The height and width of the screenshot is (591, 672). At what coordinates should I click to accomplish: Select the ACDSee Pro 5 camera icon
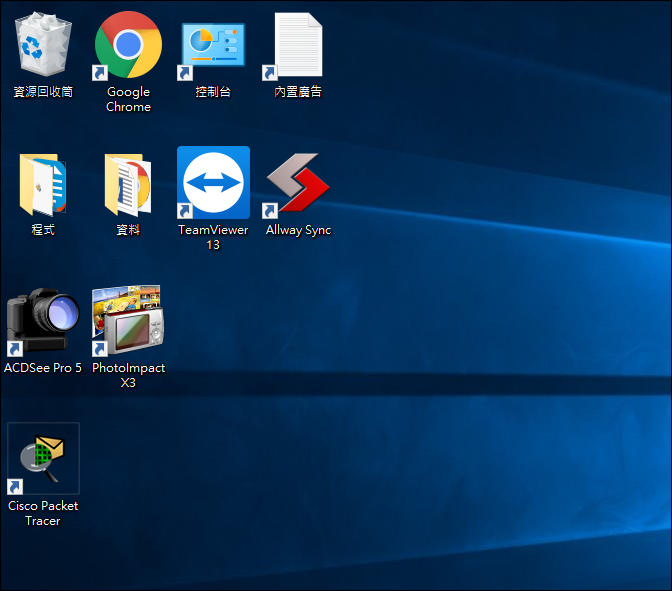point(43,321)
